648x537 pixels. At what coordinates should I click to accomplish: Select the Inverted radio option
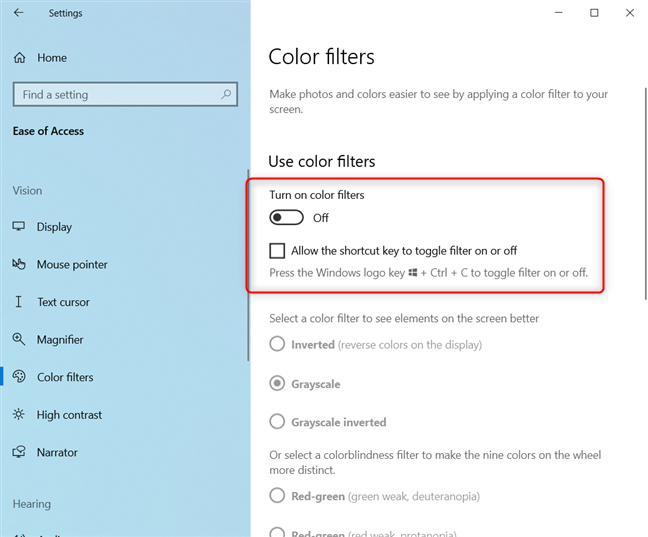tap(277, 344)
